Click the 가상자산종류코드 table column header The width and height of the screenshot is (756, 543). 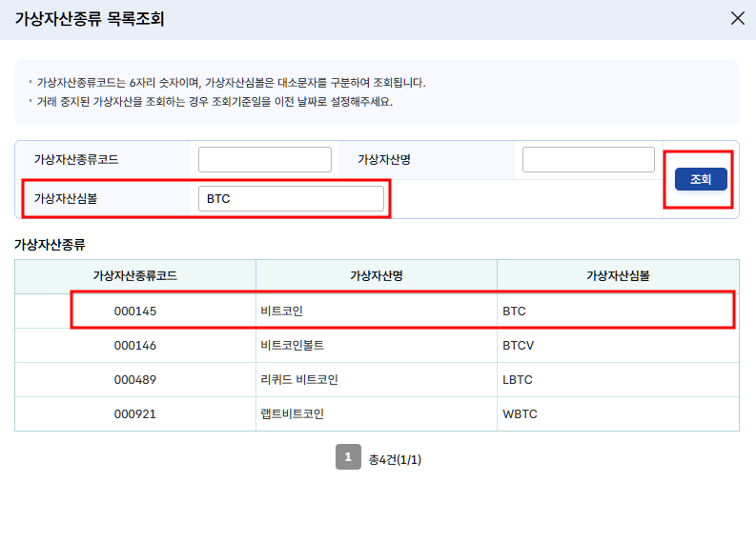pos(135,276)
